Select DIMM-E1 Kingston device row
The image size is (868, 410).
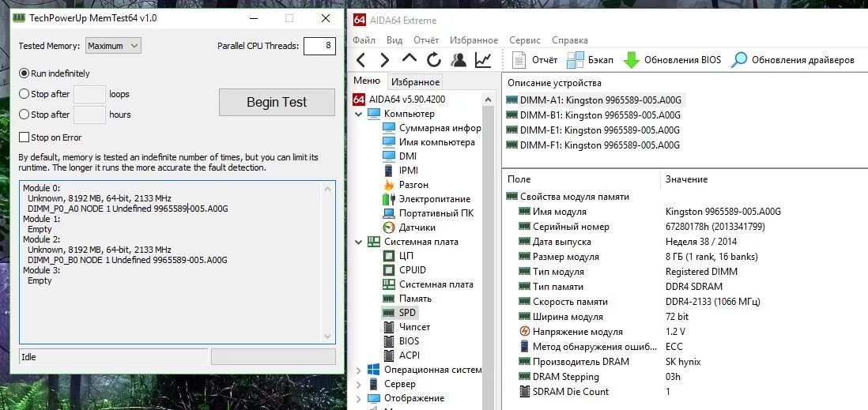click(593, 130)
